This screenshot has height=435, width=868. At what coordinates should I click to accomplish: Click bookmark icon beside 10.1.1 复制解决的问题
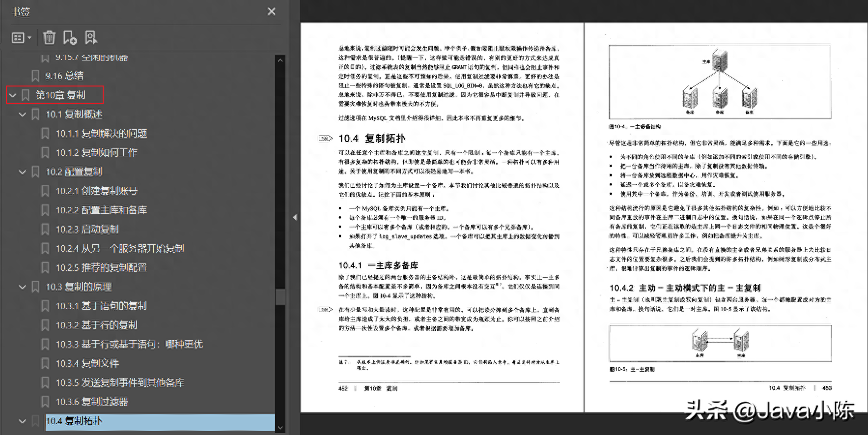tap(45, 133)
